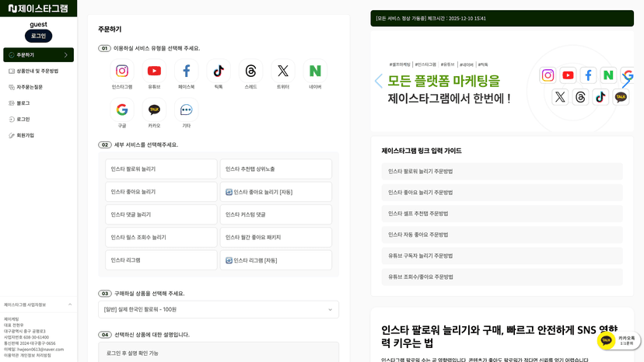Click the service status notice bar

point(502,19)
